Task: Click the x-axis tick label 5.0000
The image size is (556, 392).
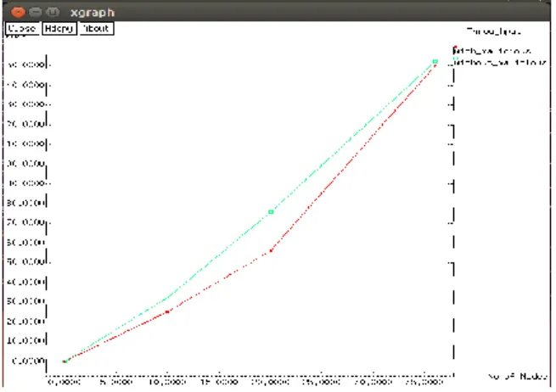Action: pos(116,382)
